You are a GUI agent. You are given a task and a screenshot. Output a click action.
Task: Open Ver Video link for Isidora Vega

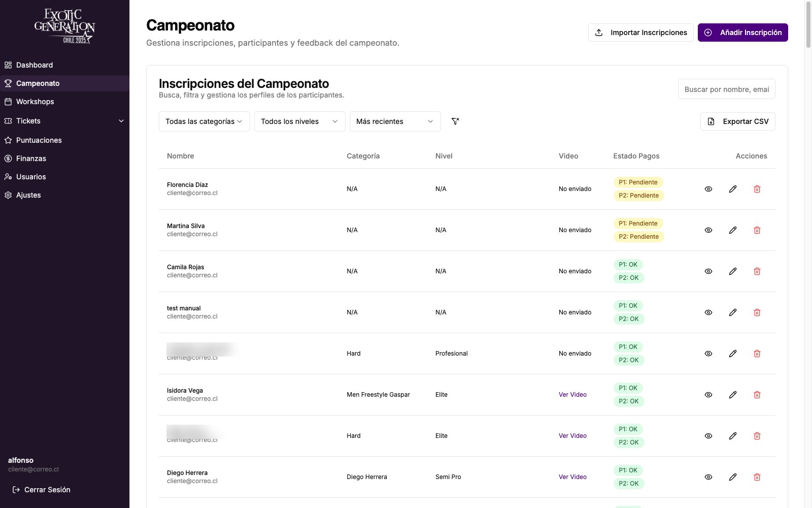point(572,395)
